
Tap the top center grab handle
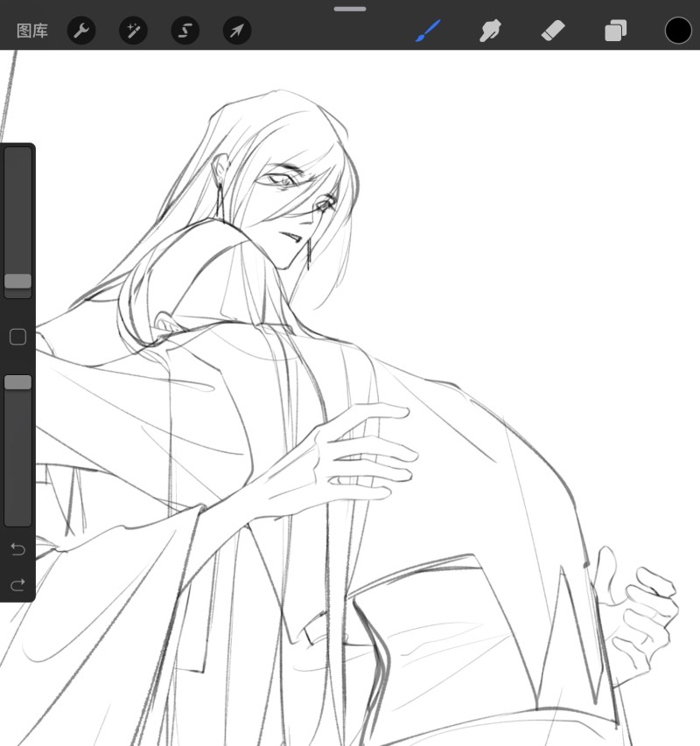350,9
